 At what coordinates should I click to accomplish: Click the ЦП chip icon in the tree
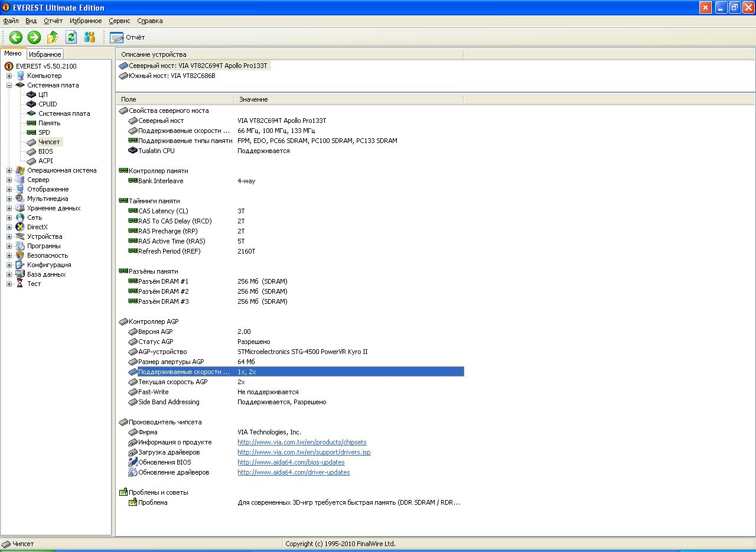tap(31, 95)
